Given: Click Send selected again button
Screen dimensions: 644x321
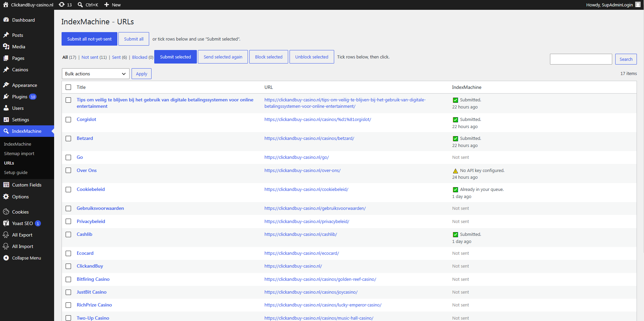Looking at the screenshot, I should point(223,57).
